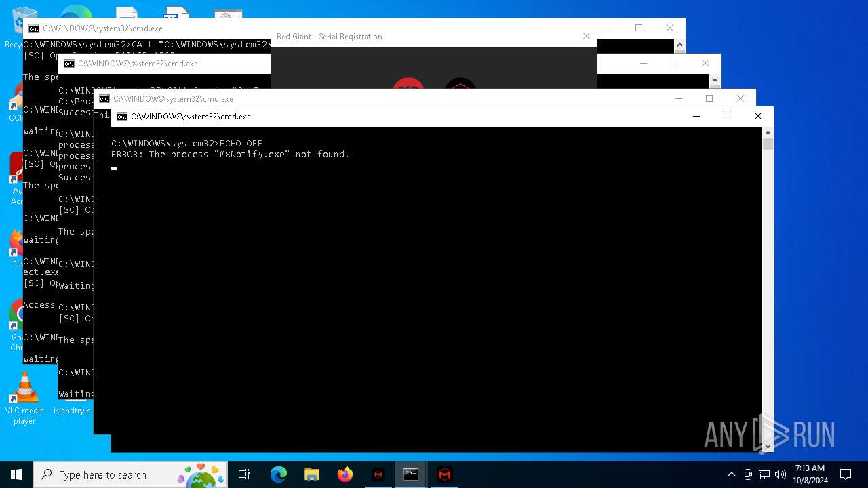Open Task View from the taskbar

point(244,474)
